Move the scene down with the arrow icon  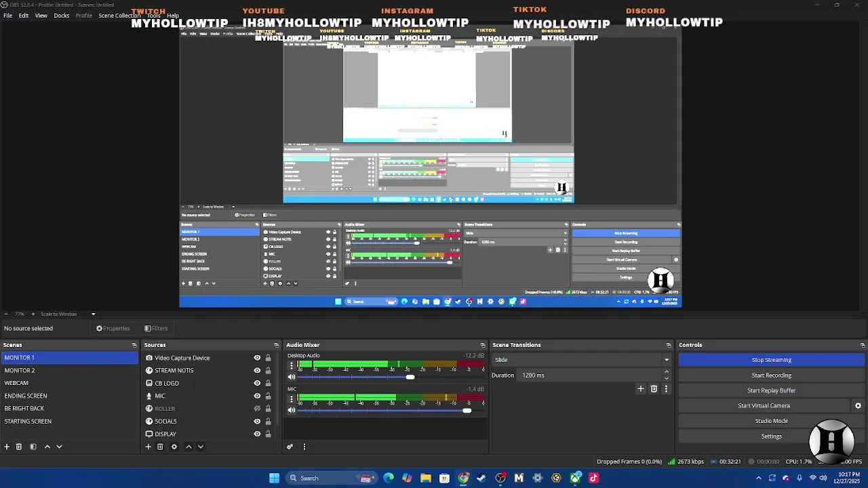59,447
